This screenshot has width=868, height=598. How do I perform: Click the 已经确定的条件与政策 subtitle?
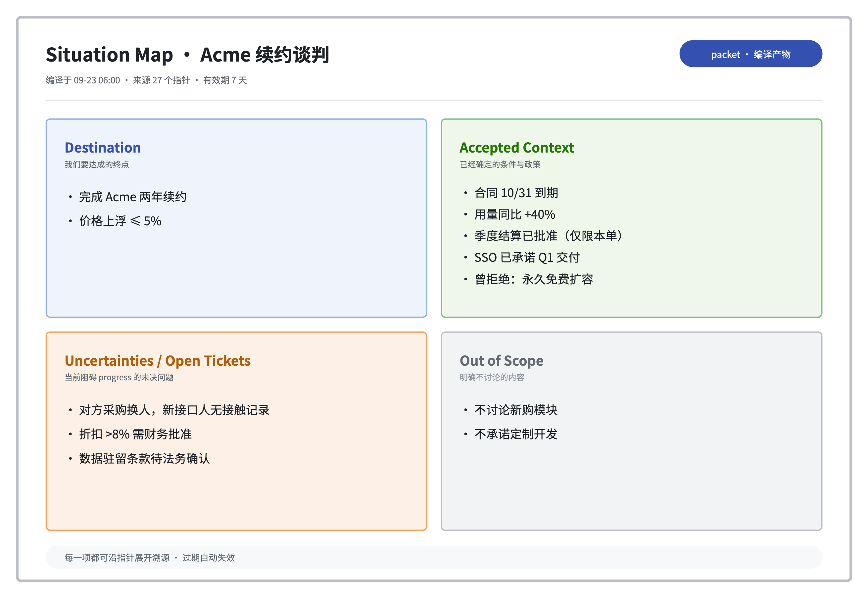point(500,164)
